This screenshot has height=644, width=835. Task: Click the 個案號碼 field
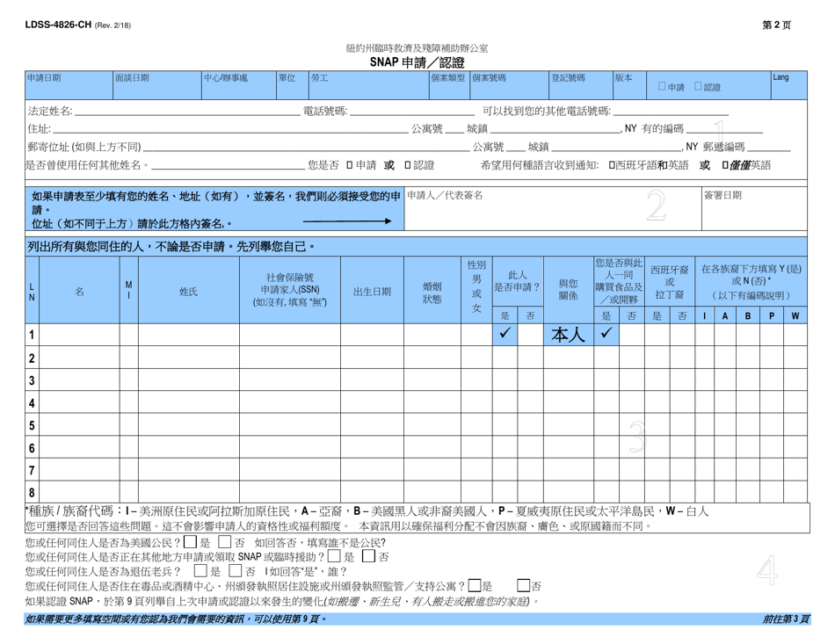[x=510, y=88]
